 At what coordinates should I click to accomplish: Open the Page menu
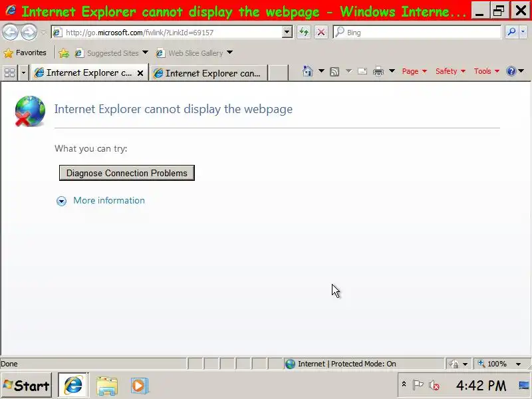pyautogui.click(x=414, y=71)
